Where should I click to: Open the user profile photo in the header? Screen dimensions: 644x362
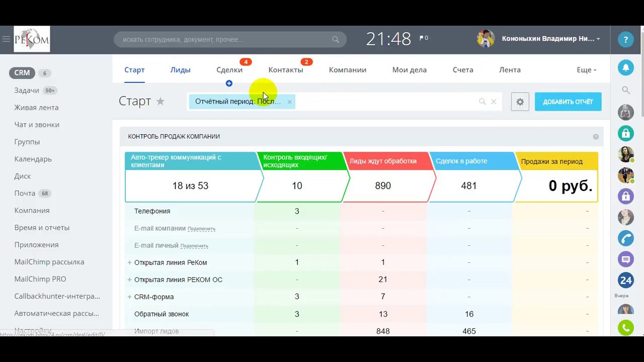coord(486,39)
